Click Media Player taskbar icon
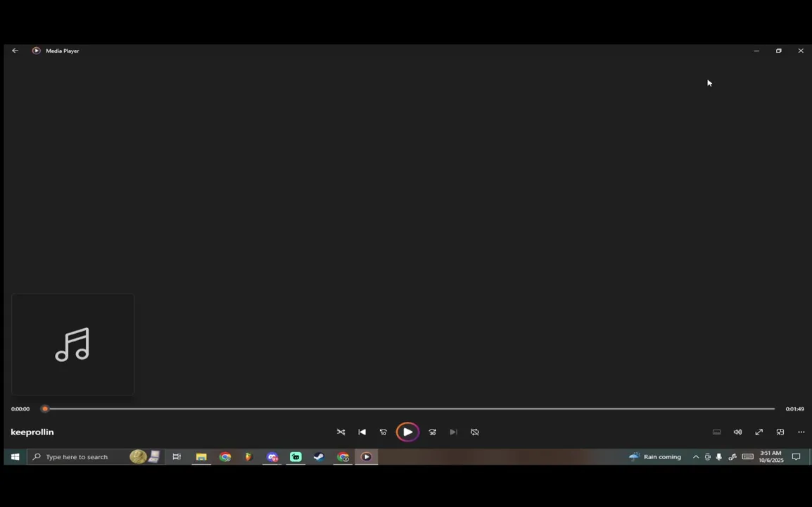Screen dimensions: 812x507 coord(366,457)
